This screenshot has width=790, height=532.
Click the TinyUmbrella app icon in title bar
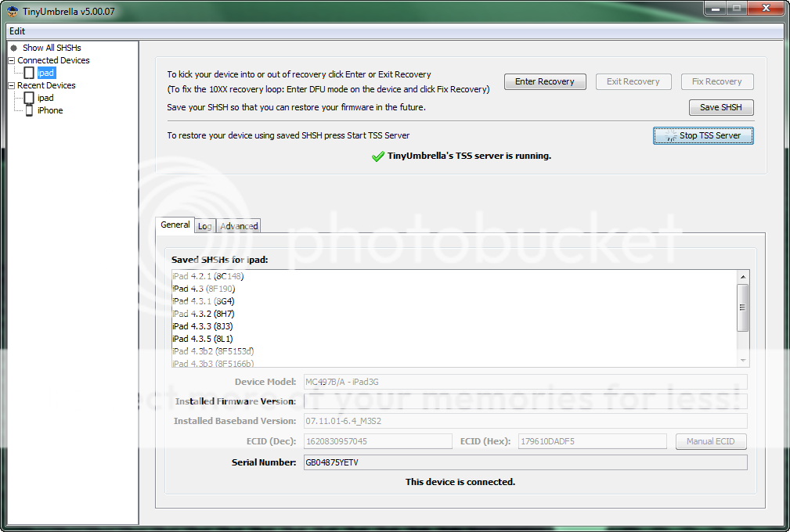pyautogui.click(x=12, y=11)
